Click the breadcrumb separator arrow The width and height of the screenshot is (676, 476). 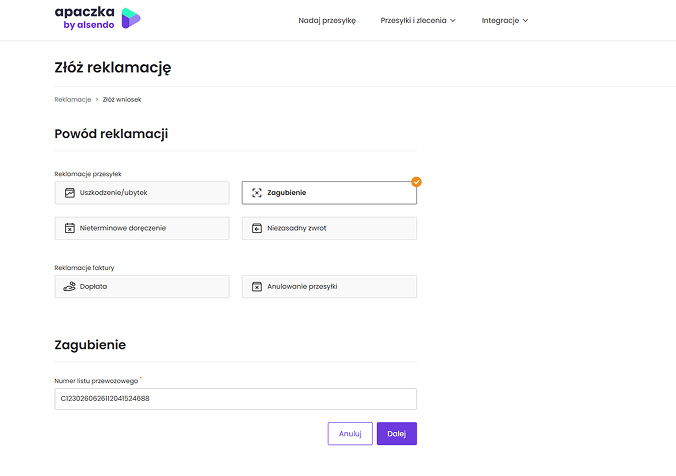point(97,99)
